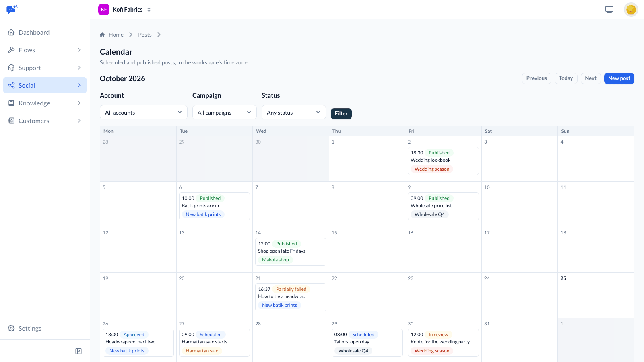644x362 pixels.
Task: Open the Kofi Fabrics workspace switcher
Action: [x=125, y=10]
